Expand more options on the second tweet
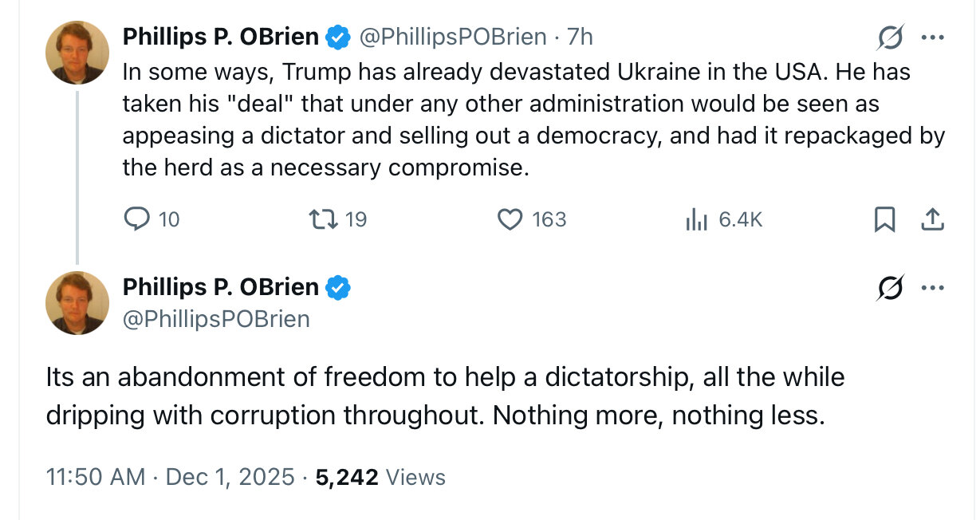 point(932,288)
